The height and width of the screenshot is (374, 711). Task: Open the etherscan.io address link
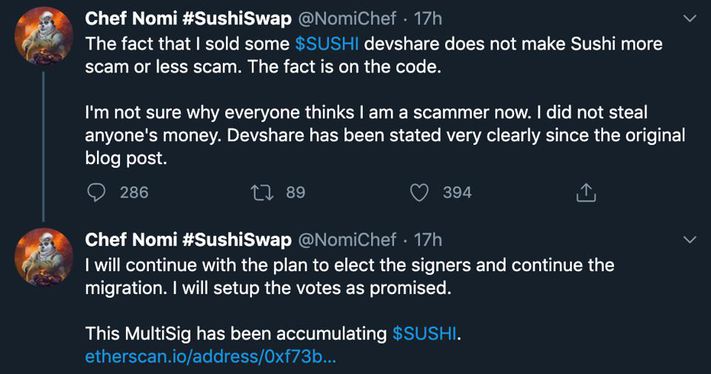(210, 357)
